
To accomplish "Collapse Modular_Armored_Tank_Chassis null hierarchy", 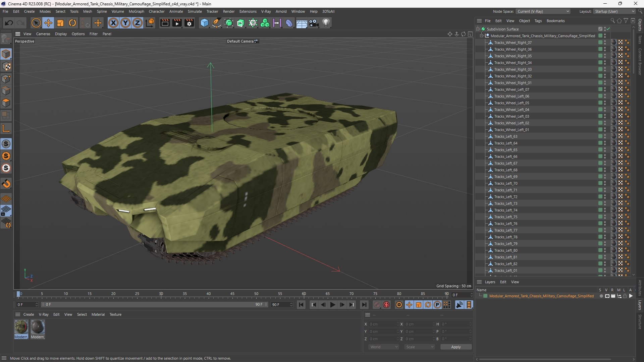I will click(x=482, y=36).
